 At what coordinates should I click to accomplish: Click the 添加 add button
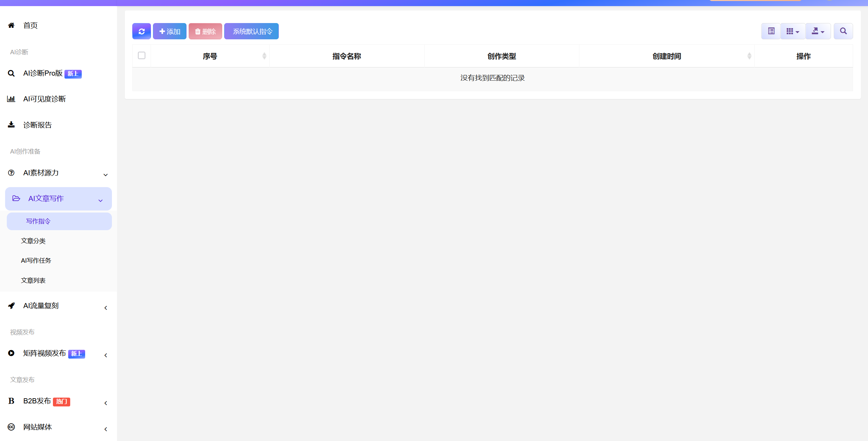click(170, 31)
